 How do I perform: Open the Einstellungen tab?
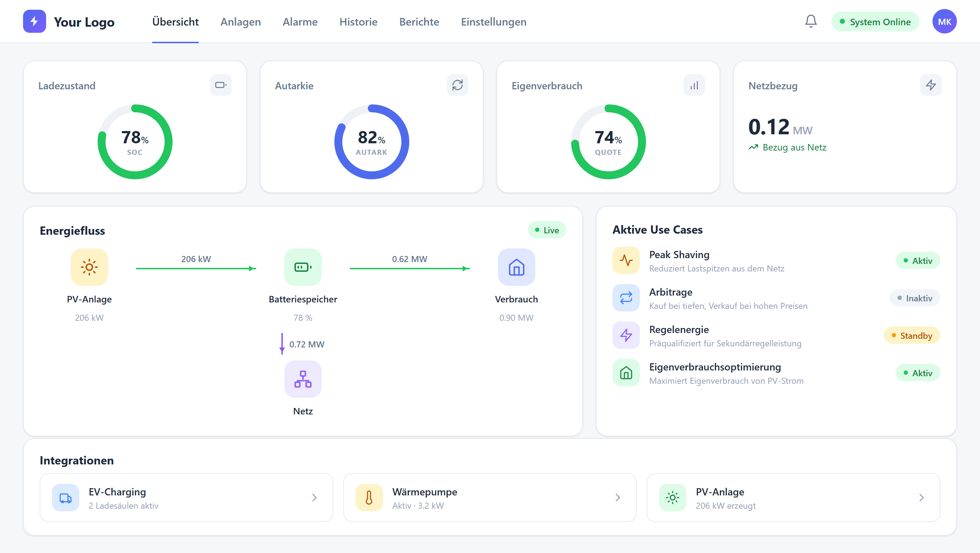pyautogui.click(x=494, y=22)
